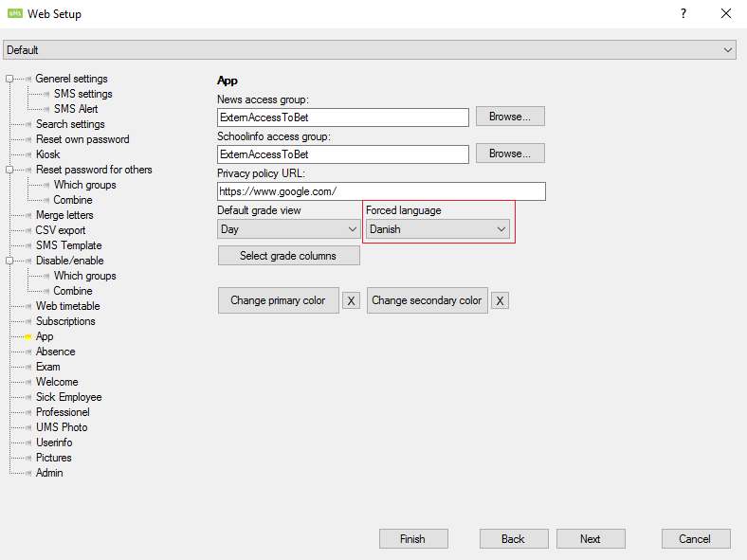Open the UMS Photo section

62,427
